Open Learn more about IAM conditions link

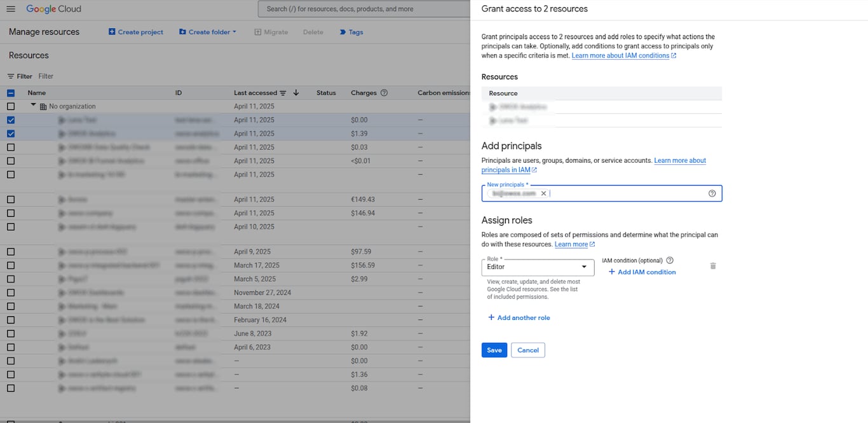coord(624,56)
